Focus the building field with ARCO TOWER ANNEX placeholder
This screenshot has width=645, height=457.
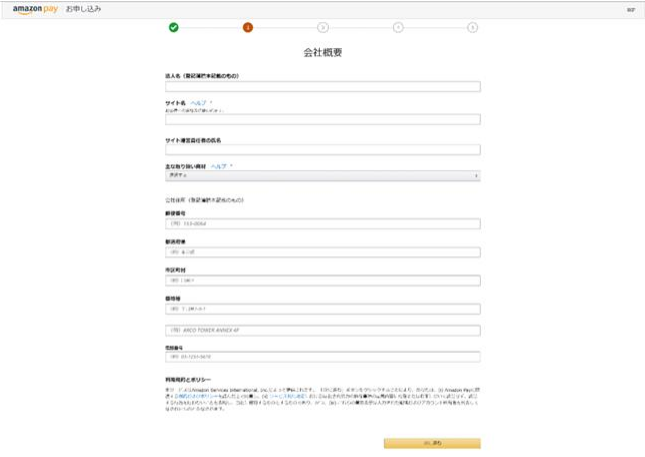pos(322,330)
